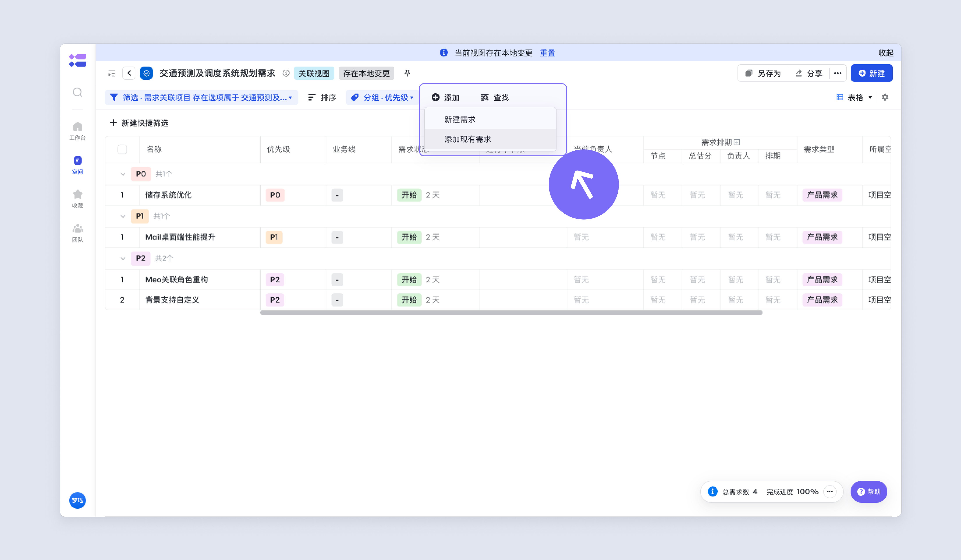This screenshot has width=961, height=560.
Task: Click P1 priority tag in Mail桌面端性能提升 row
Action: (274, 237)
